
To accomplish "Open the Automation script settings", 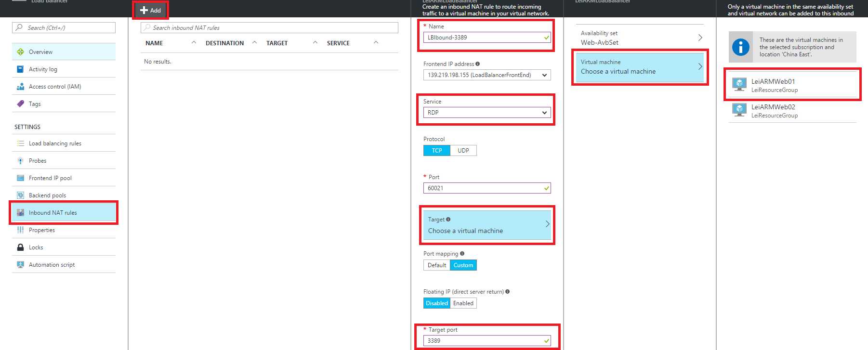I will coord(64,264).
